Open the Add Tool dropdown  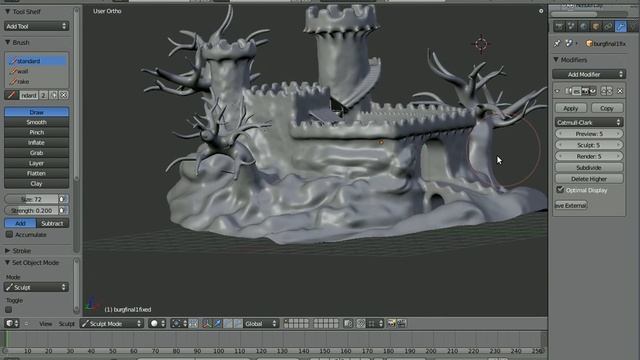coord(36,26)
